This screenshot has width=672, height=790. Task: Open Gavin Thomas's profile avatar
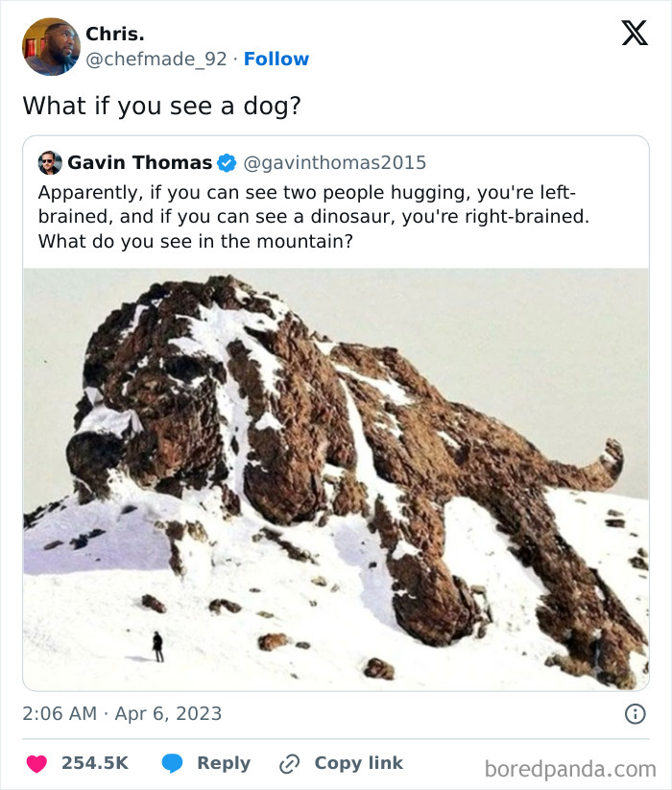point(48,163)
